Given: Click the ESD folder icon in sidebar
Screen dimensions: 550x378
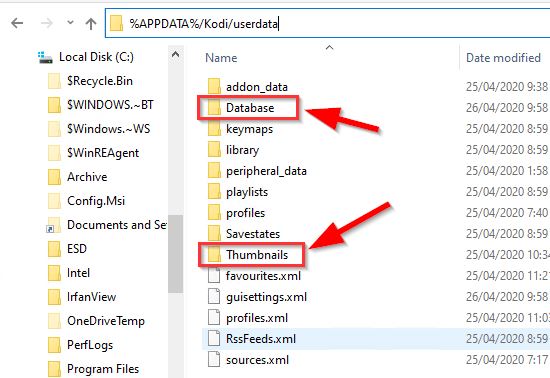Looking at the screenshot, I should [x=54, y=249].
